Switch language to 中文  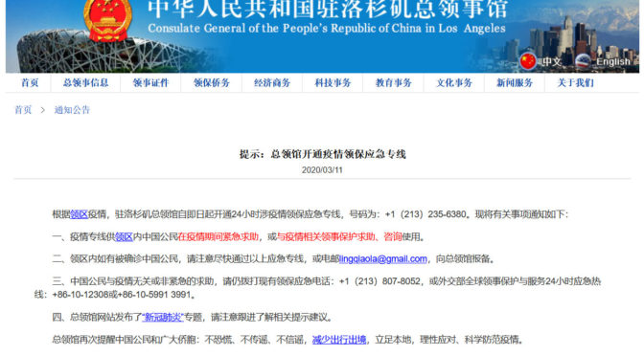coord(552,61)
